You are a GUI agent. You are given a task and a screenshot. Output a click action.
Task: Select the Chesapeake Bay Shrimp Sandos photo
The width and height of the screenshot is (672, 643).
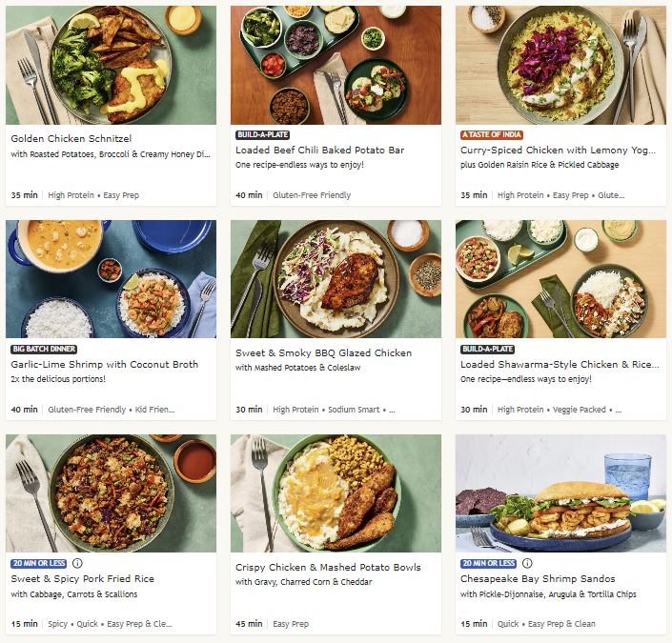(560, 493)
